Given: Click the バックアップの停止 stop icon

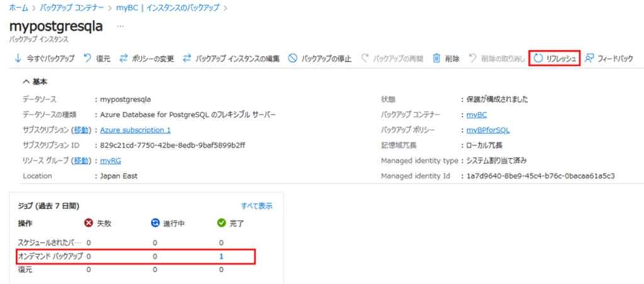Looking at the screenshot, I should point(292,59).
